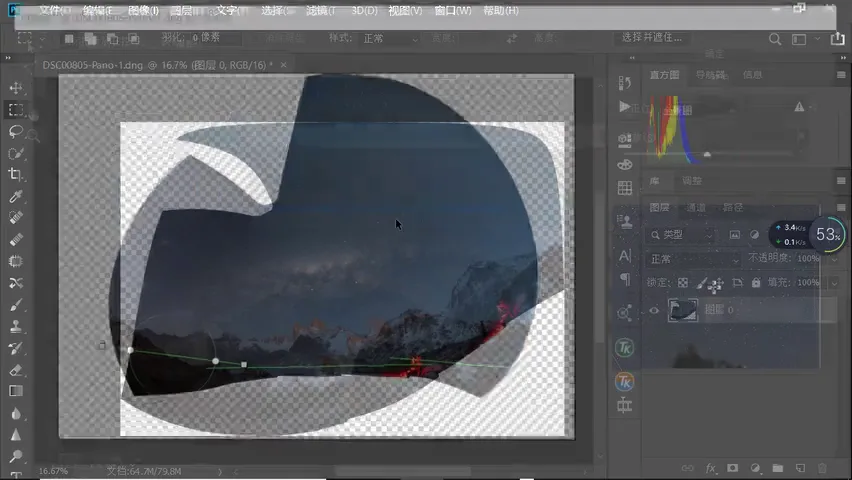Select the Patch tool icon
This screenshot has width=852, height=480.
click(15, 261)
